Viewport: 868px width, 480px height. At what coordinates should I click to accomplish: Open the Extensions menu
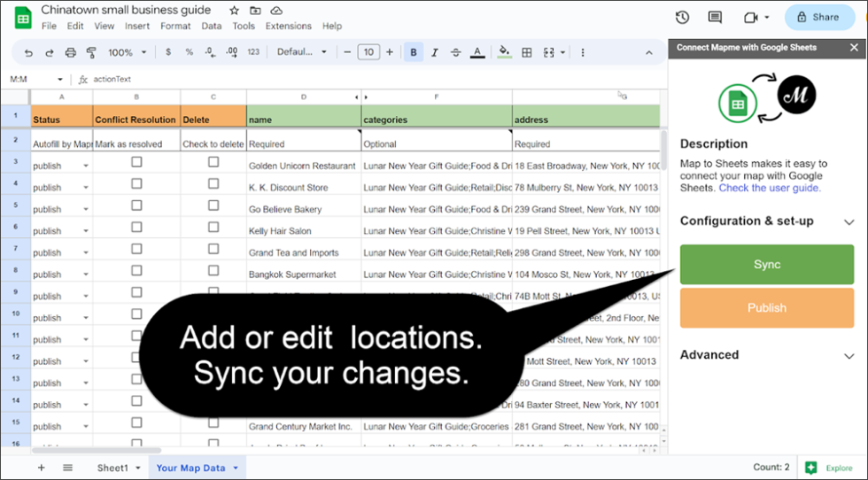(289, 26)
